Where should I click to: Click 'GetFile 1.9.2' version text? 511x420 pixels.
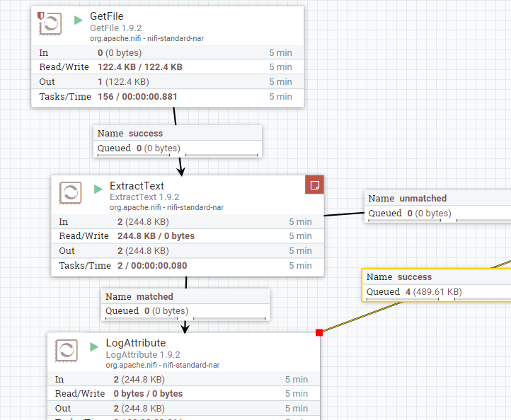tap(116, 28)
